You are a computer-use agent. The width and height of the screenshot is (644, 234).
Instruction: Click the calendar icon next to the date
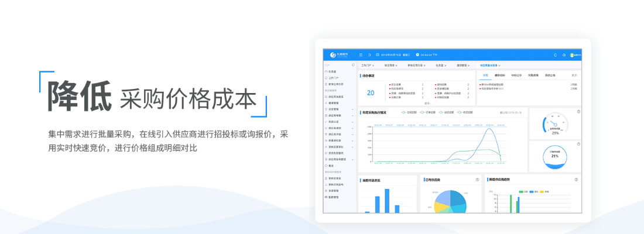click(378, 54)
